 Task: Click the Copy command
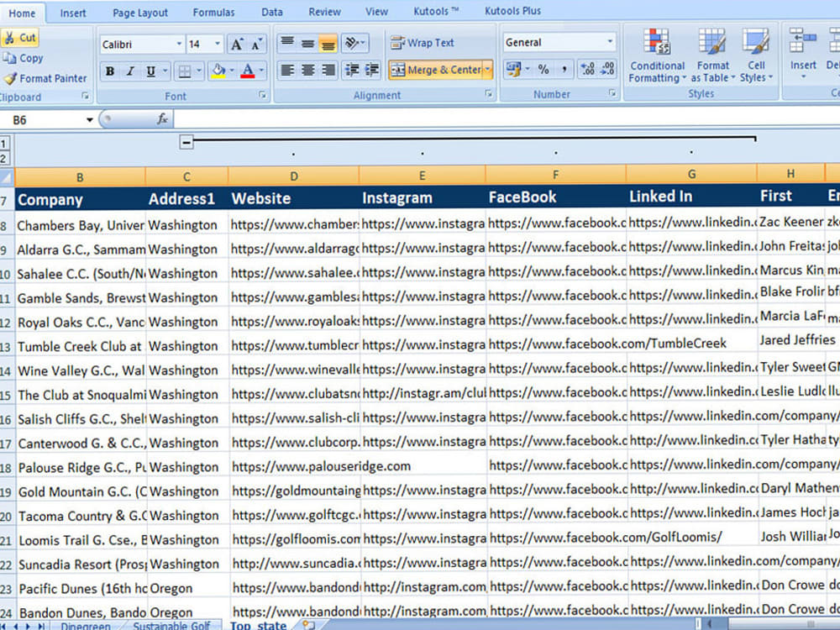pos(23,58)
